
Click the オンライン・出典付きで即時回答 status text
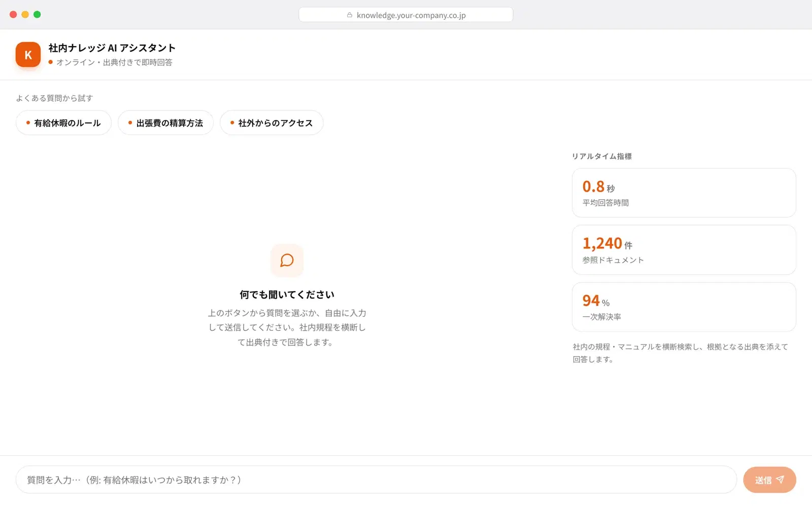[x=114, y=62]
